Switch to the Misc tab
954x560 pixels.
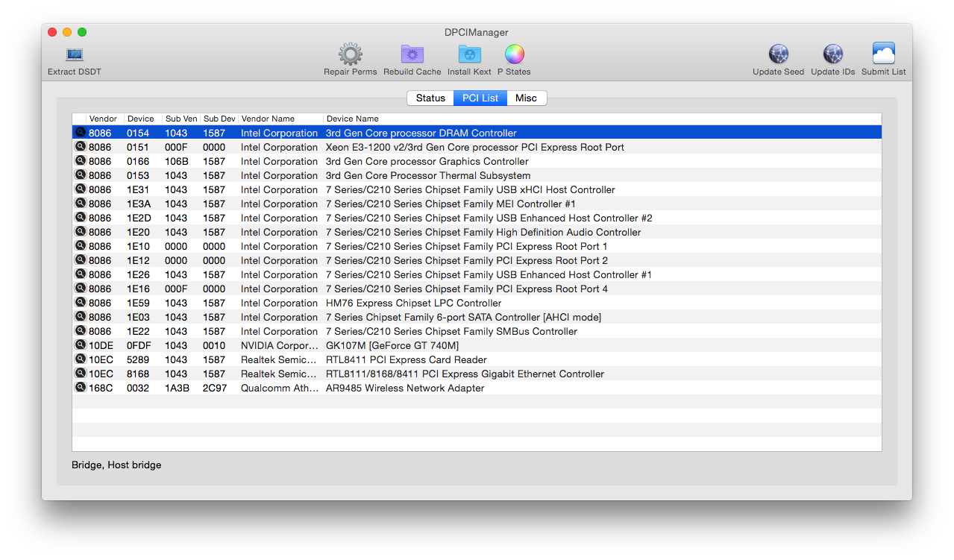click(x=526, y=98)
